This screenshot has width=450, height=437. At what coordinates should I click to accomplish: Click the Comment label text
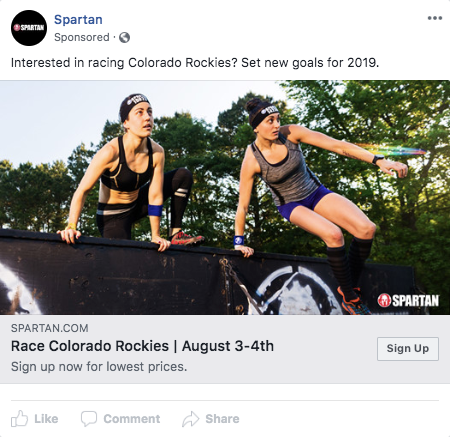pyautogui.click(x=132, y=419)
